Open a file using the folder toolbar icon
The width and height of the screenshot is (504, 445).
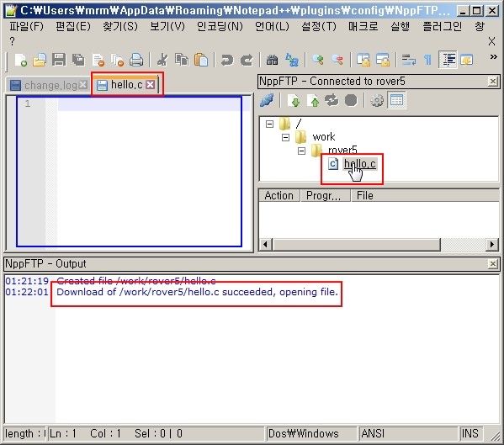coord(40,60)
